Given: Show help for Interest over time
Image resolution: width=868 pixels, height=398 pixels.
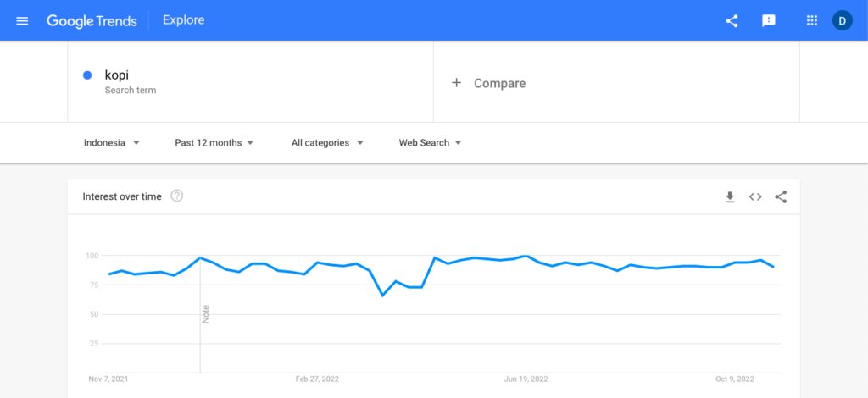Looking at the screenshot, I should coord(176,196).
